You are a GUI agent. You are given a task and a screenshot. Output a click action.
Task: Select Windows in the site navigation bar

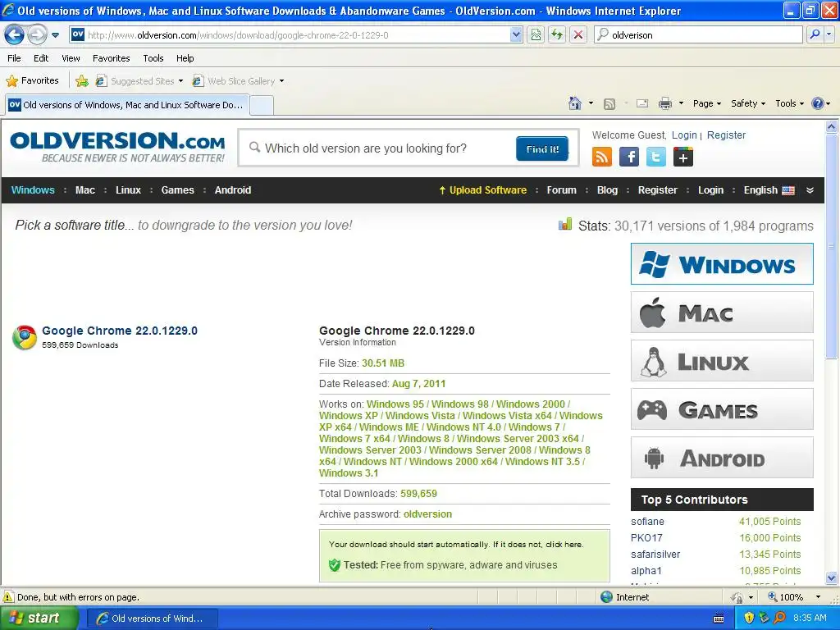pyautogui.click(x=33, y=190)
